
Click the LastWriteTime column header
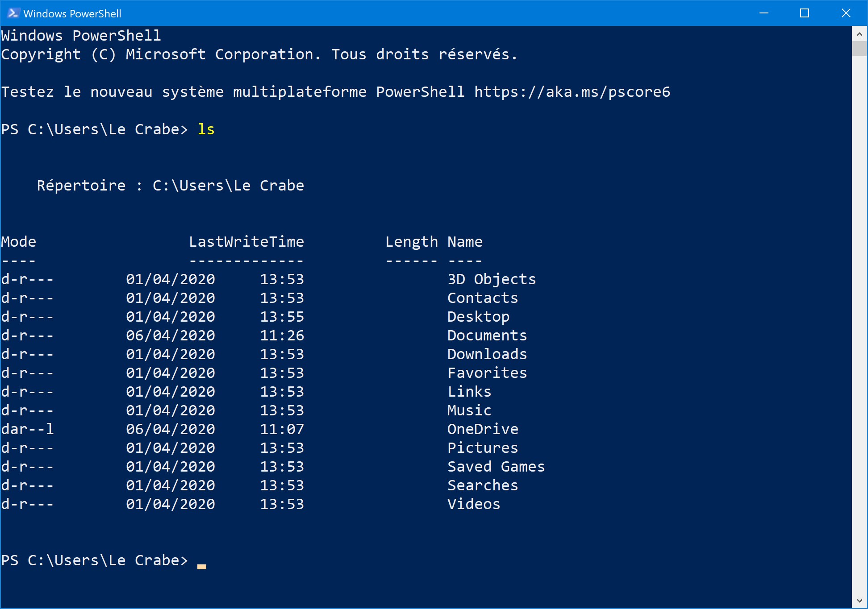click(246, 241)
